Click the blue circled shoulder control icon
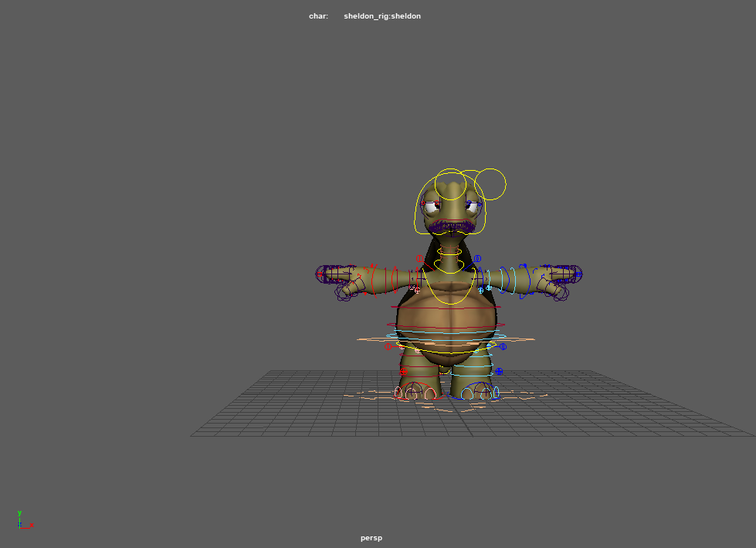The width and height of the screenshot is (756, 548). tap(477, 259)
